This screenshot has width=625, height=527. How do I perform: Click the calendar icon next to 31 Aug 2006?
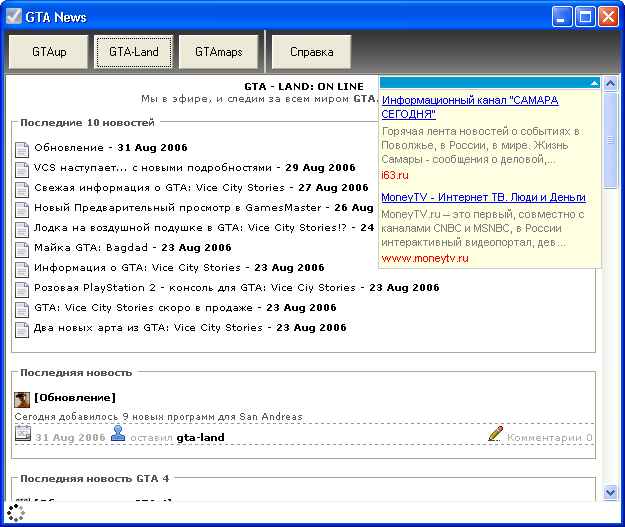click(23, 435)
